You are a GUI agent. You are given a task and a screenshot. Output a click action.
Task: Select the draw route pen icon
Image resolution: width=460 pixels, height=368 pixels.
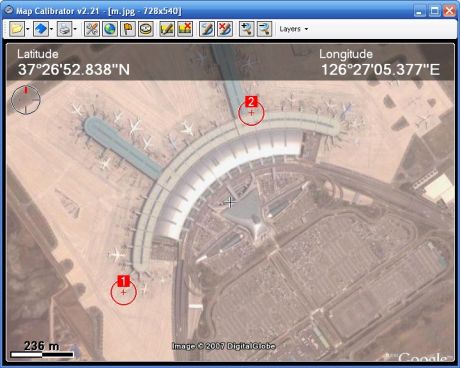tap(207, 29)
